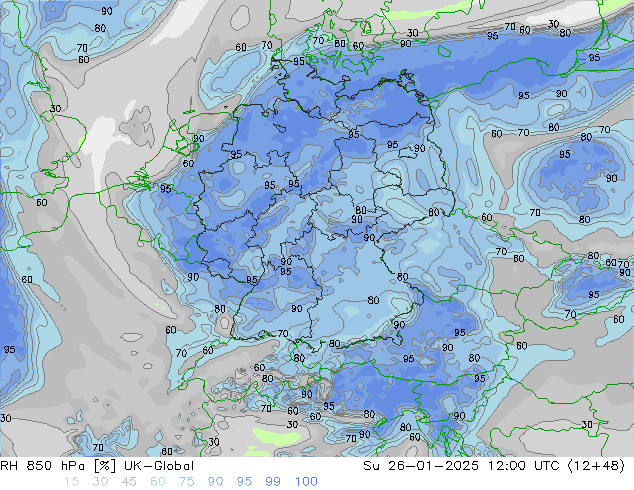The image size is (634, 490).
Task: Click the '12:00 UTC' time text
Action: [523, 466]
